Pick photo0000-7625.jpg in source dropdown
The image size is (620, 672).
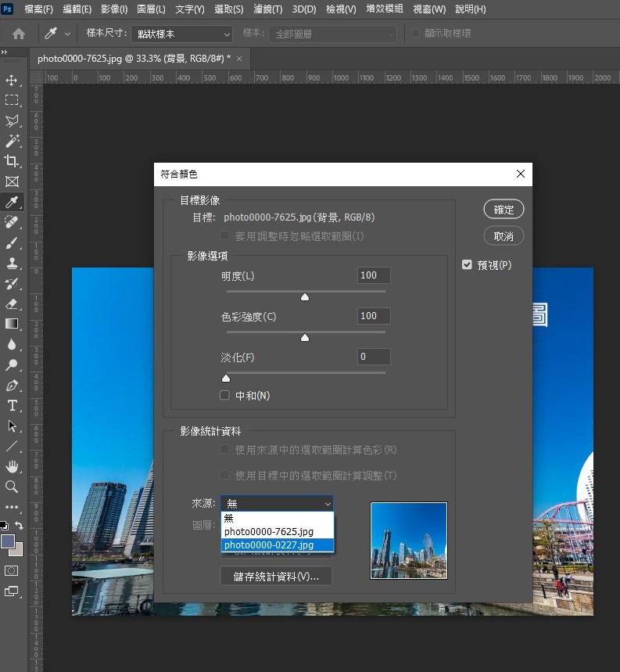tap(277, 531)
